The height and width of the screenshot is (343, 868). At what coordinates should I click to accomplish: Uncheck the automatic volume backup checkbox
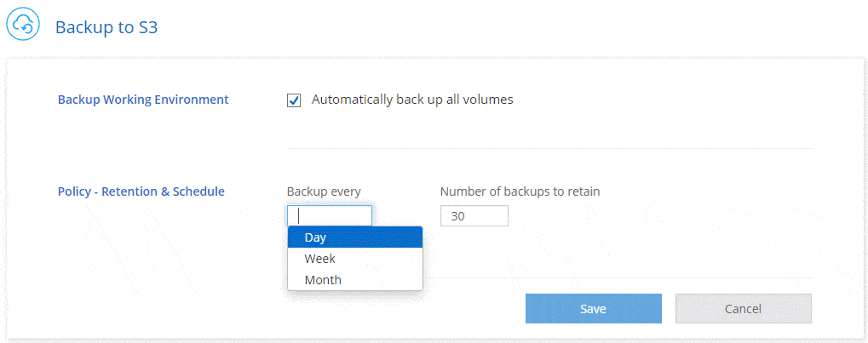[294, 100]
